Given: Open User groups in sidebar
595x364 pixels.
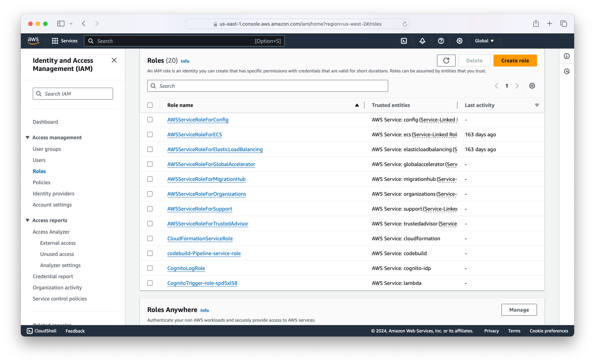Looking at the screenshot, I should 47,149.
